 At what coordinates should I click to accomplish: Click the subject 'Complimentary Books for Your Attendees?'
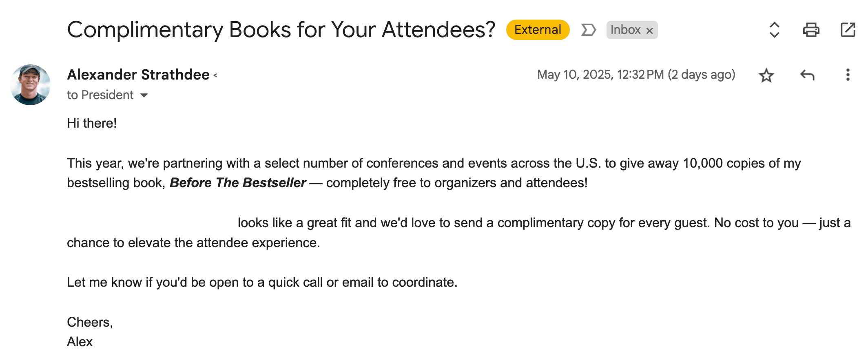(x=281, y=30)
